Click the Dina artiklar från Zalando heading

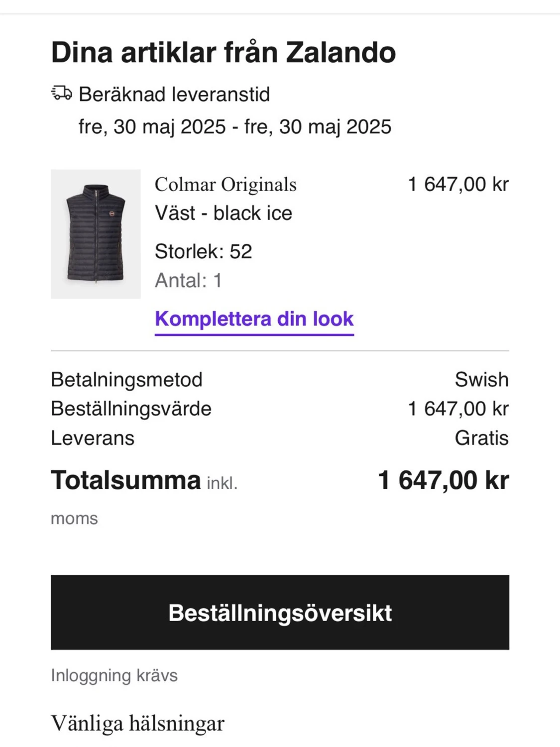pos(224,52)
